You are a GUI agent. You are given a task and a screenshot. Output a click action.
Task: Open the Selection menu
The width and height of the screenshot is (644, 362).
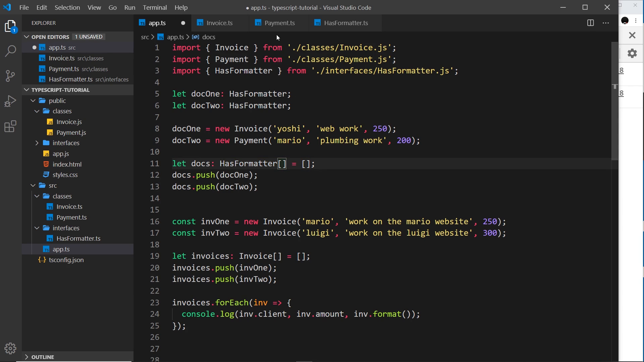[67, 7]
